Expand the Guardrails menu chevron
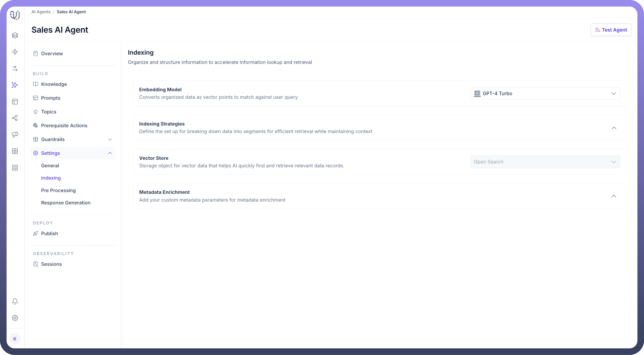The height and width of the screenshot is (355, 644). coord(110,139)
